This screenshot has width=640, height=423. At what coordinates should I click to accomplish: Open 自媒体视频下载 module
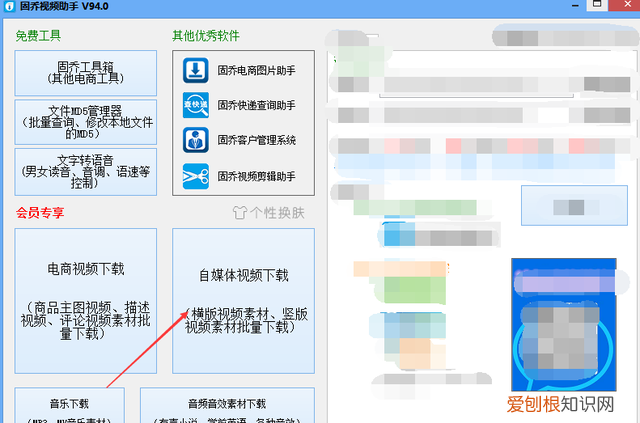[243, 300]
